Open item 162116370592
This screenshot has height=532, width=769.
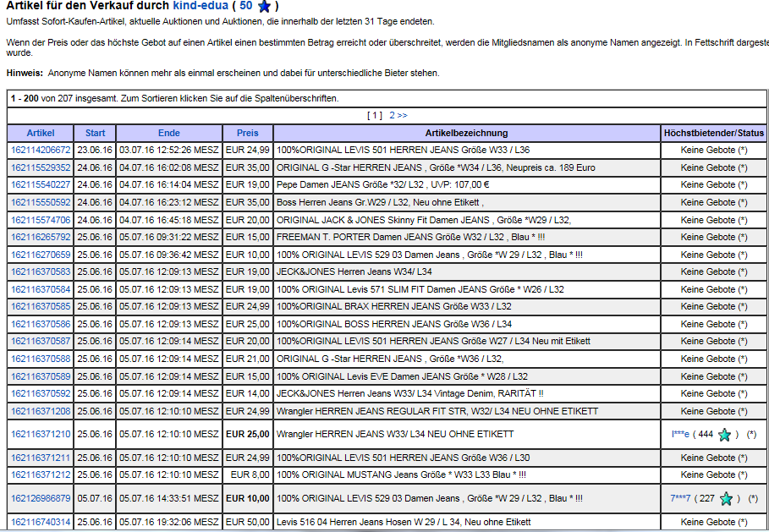41,394
